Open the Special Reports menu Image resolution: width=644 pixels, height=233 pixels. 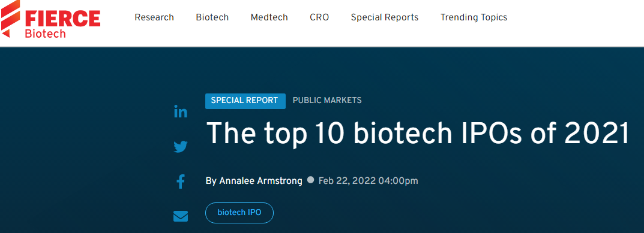tap(385, 17)
